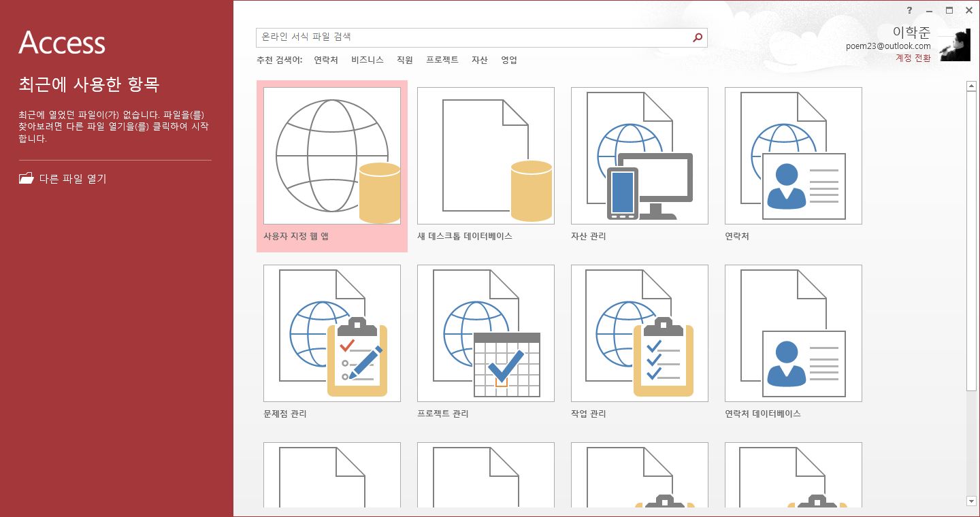Click the 자산 관리 label
980x517 pixels.
pyautogui.click(x=589, y=237)
